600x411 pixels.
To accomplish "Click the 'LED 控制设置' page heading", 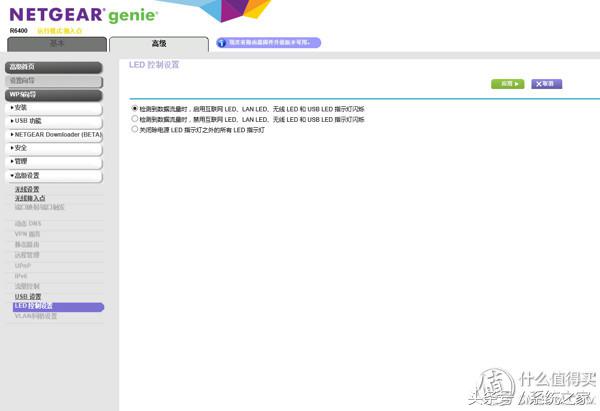I will click(154, 65).
